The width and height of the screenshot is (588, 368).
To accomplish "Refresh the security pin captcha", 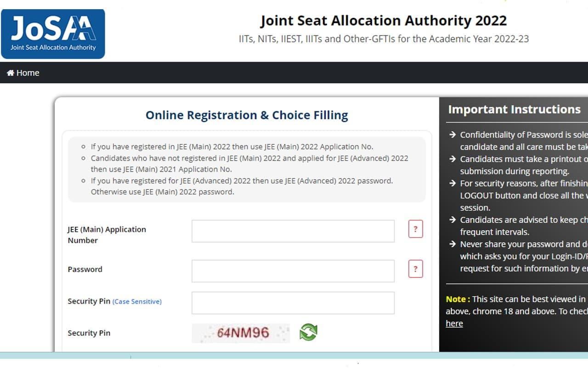I will pos(308,333).
